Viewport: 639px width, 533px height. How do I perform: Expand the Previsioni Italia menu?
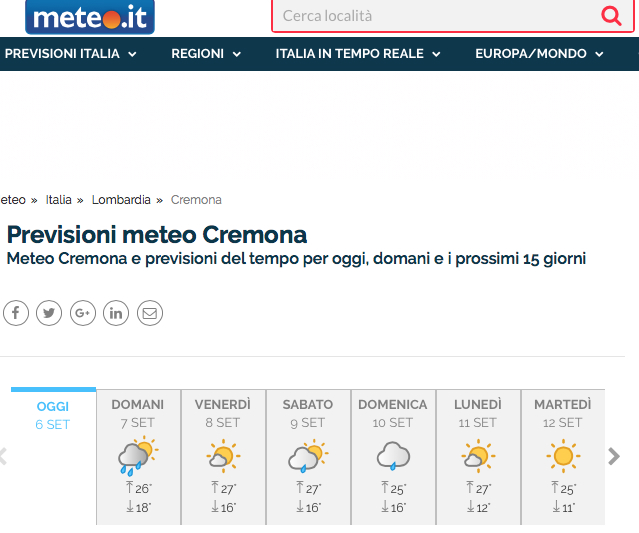[x=70, y=54]
